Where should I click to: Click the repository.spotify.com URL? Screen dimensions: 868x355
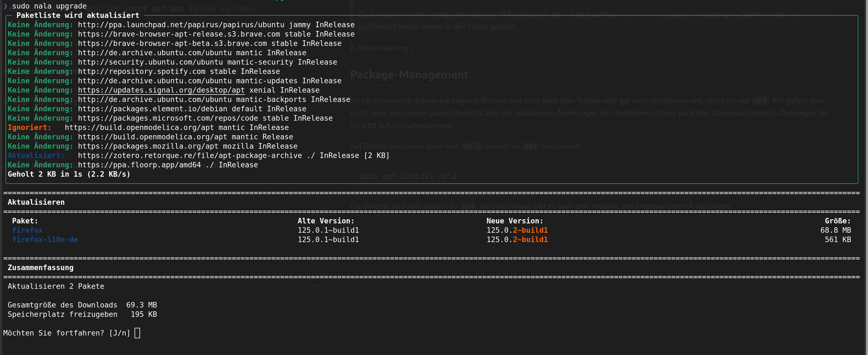(141, 71)
